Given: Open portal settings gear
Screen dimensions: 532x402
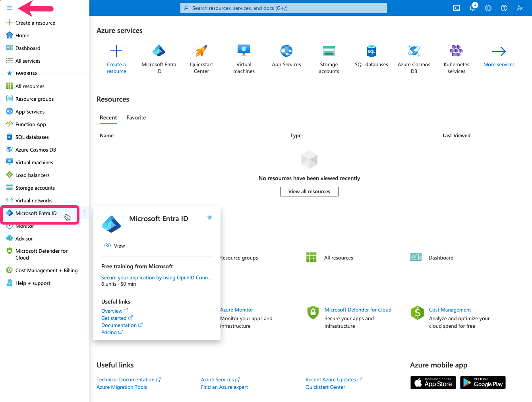Looking at the screenshot, I should (x=488, y=8).
